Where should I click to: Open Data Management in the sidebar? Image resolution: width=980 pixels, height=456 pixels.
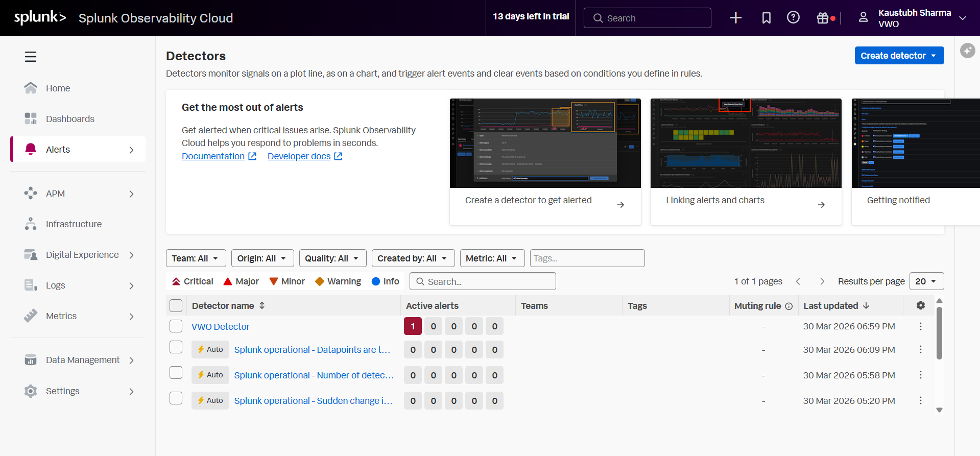click(78, 360)
